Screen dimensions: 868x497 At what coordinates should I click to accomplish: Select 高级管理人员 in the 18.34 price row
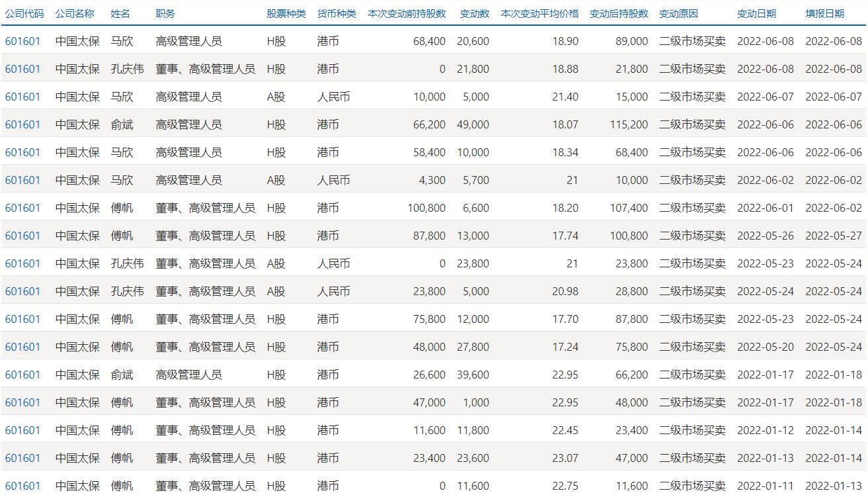(189, 152)
